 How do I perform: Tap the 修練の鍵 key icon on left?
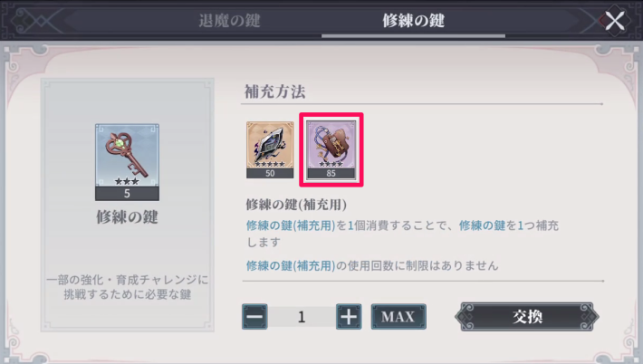pos(127,162)
